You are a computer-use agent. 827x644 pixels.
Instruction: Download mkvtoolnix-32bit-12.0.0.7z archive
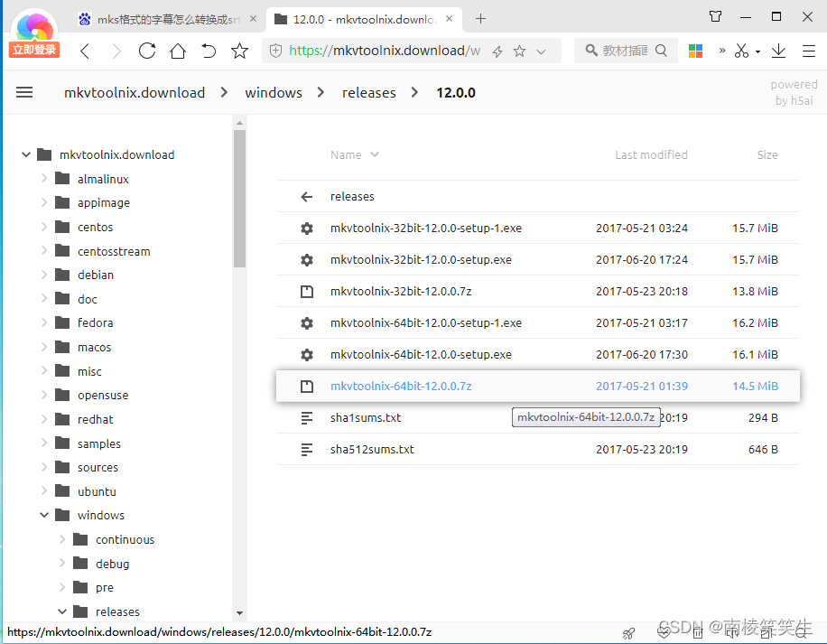(x=537, y=291)
